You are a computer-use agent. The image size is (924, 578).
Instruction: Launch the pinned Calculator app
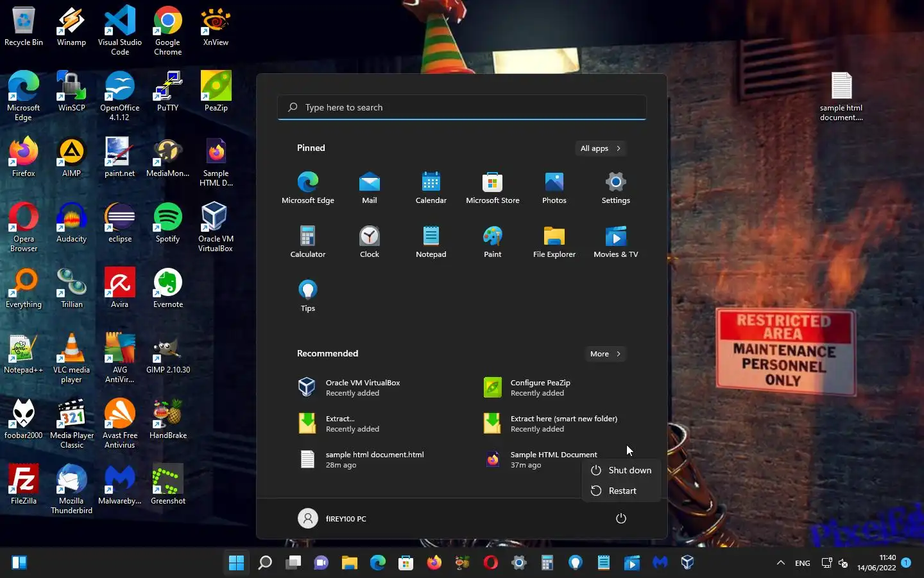308,242
